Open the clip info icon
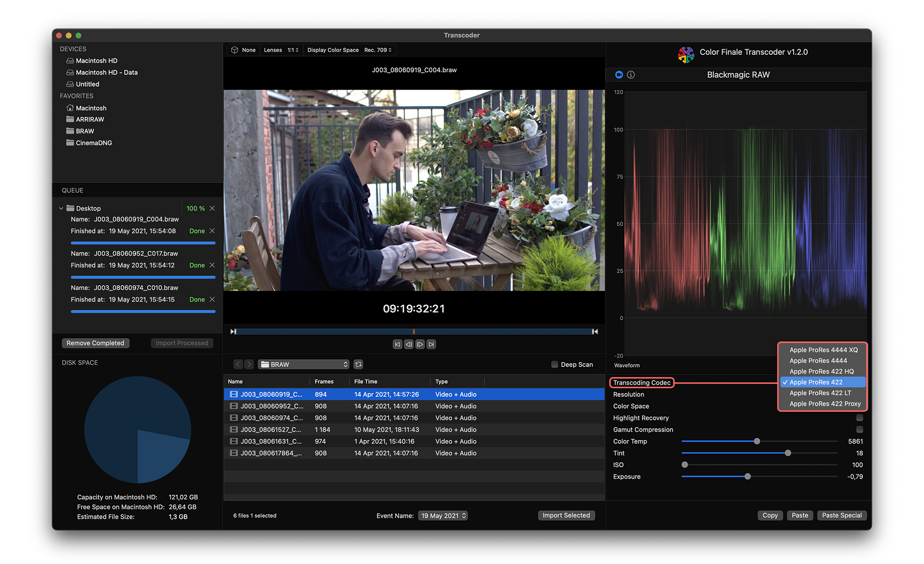Image resolution: width=924 pixels, height=564 pixels. point(631,75)
